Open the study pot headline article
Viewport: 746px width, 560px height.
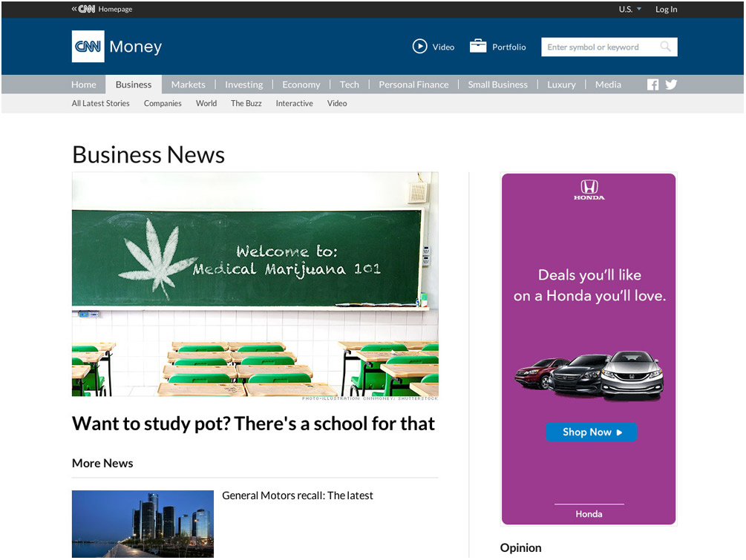[253, 424]
